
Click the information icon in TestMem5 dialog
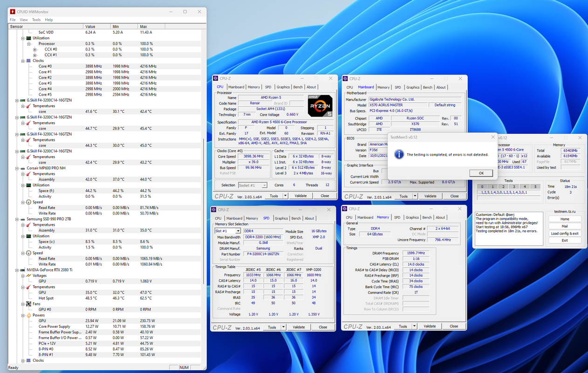(399, 154)
